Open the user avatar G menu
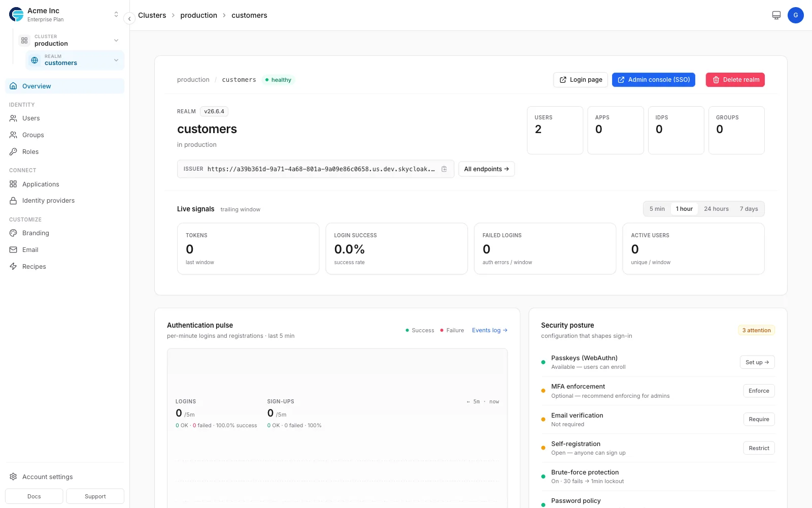 coord(796,15)
